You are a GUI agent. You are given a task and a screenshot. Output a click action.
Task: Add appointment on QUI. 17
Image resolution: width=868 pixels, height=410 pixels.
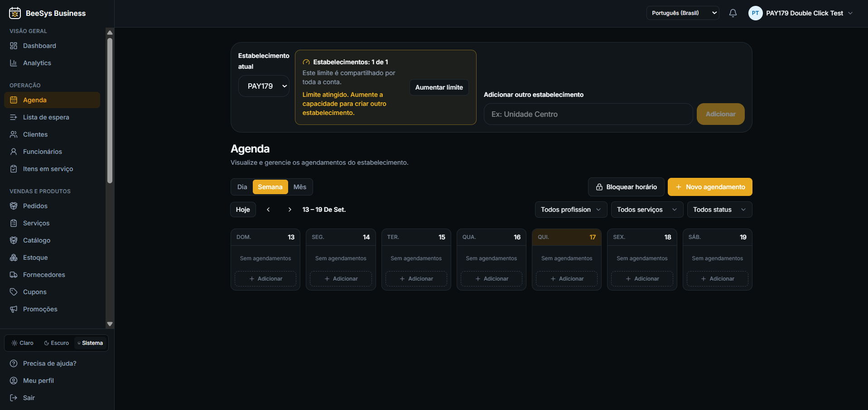[567, 279]
